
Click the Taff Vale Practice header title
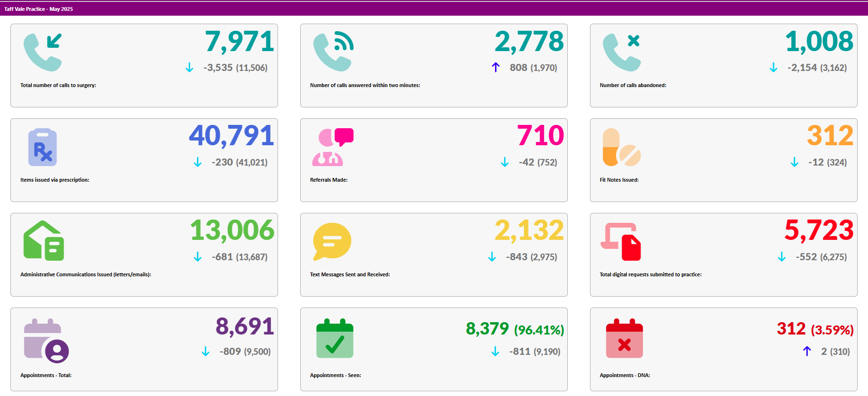point(38,9)
